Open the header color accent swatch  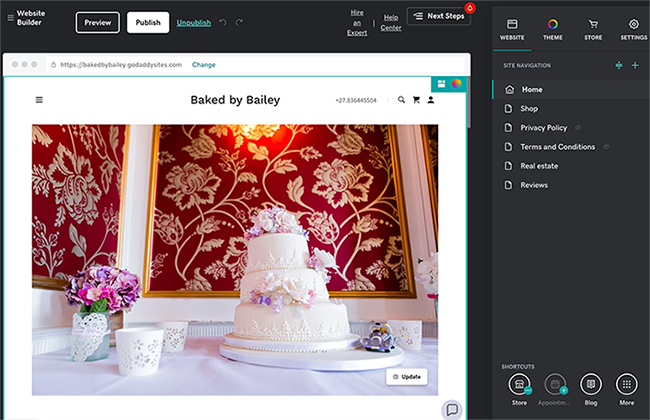tap(456, 84)
